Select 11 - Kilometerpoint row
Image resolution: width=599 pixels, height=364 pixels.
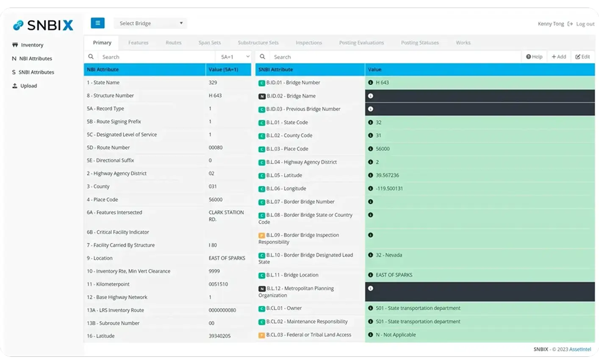[x=167, y=284]
